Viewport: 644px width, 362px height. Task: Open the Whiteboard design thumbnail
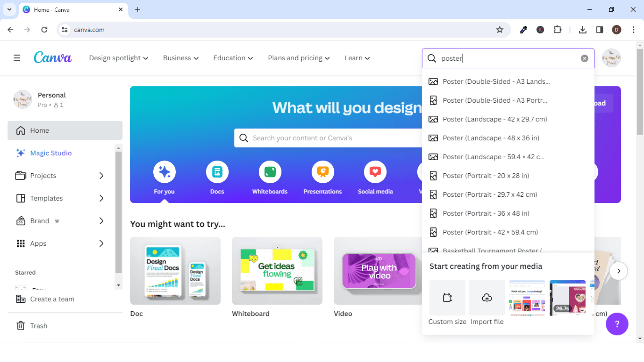(x=277, y=271)
